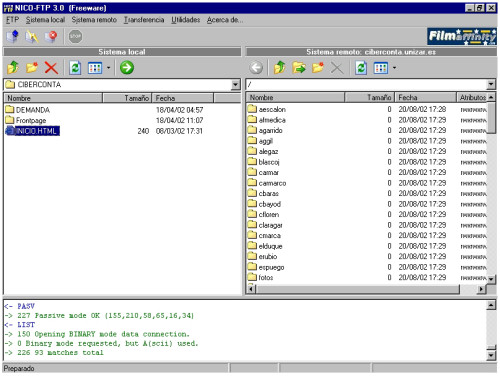This screenshot has height=376, width=500.
Task: Sort remote files by Atributos column
Action: (x=472, y=97)
